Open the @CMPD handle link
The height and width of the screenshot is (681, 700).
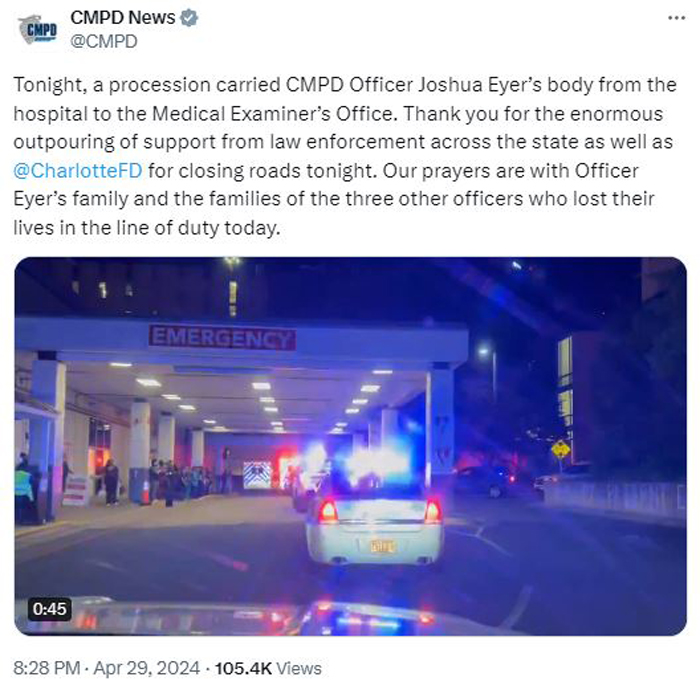click(x=104, y=42)
